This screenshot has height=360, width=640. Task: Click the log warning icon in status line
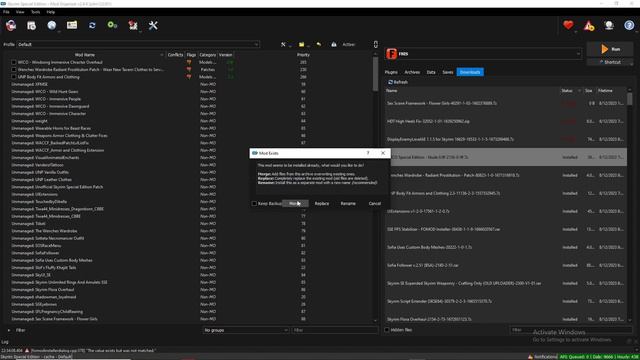tap(27, 351)
